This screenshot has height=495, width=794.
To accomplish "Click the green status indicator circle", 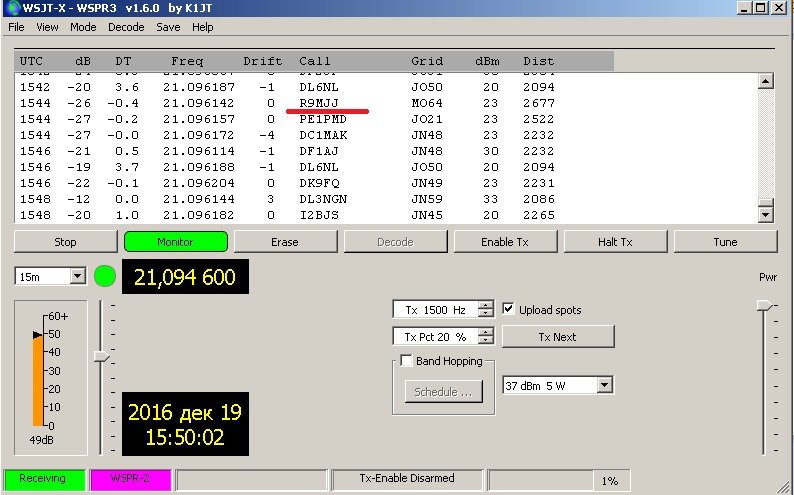I will [x=105, y=276].
